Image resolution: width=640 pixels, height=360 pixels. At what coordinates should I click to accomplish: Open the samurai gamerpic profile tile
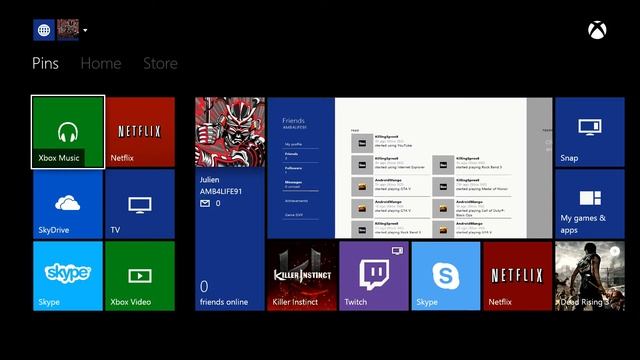tap(230, 132)
